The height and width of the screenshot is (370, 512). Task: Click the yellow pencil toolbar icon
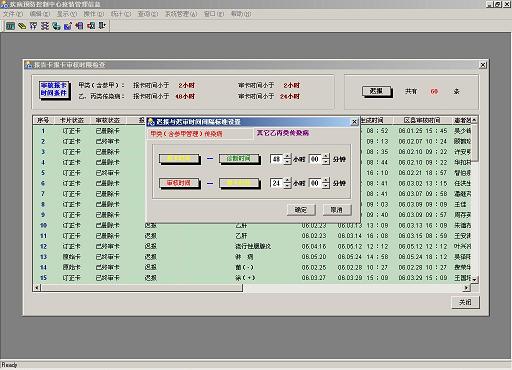(22, 26)
